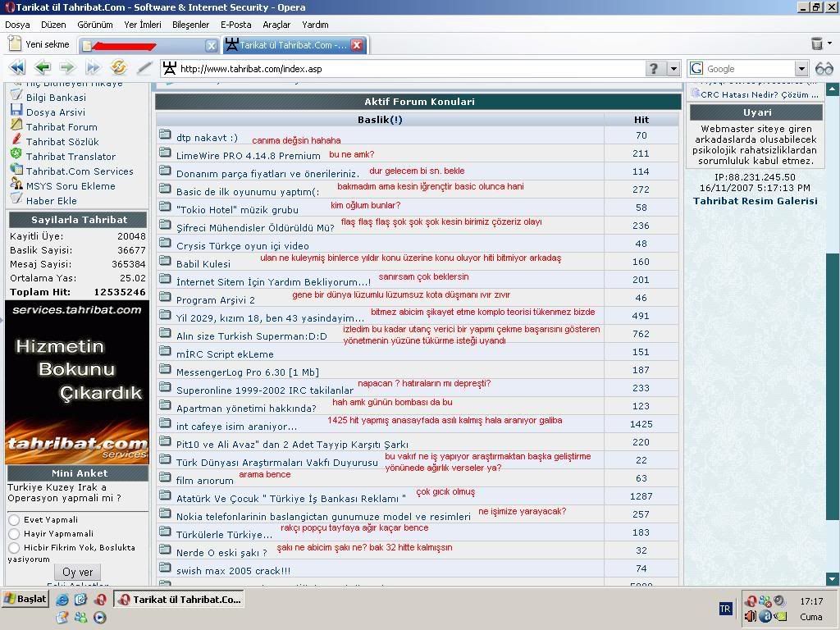Screen dimensions: 840x630
Task: Click the folder icon next to dtp nakavt
Action: [165, 135]
